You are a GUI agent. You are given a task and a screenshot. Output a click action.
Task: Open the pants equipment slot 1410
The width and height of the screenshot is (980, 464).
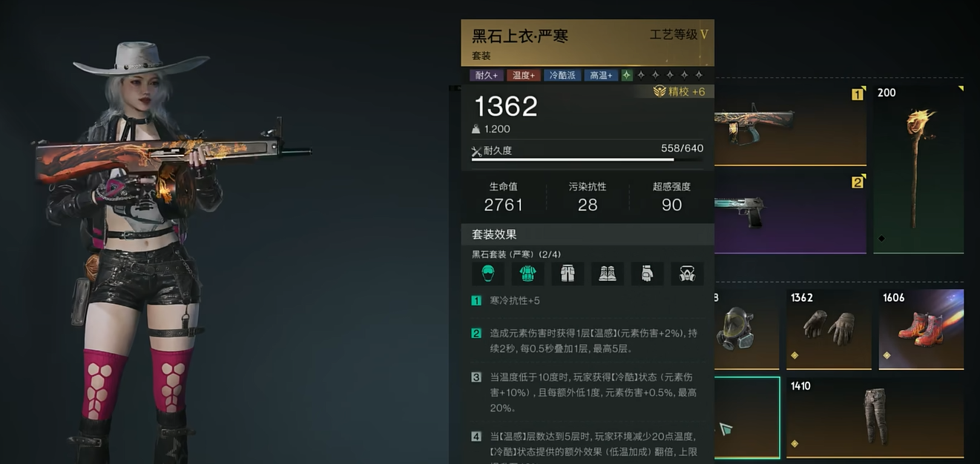point(875,417)
